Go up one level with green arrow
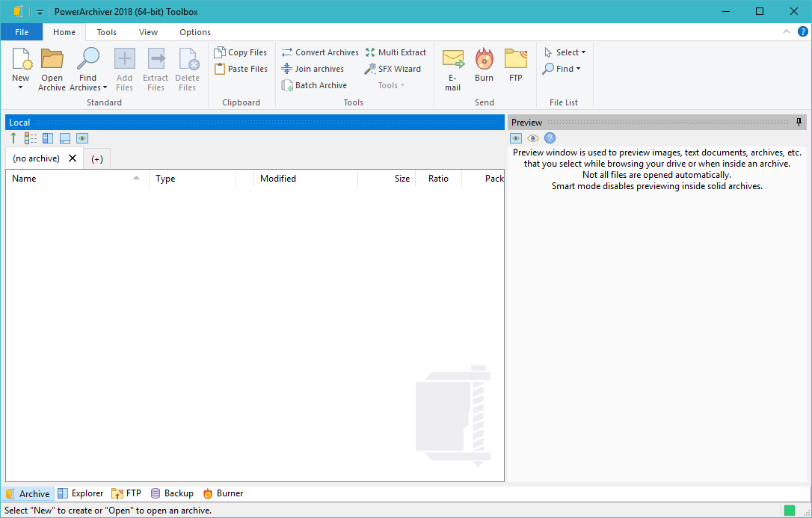This screenshot has width=812, height=518. pos(13,138)
